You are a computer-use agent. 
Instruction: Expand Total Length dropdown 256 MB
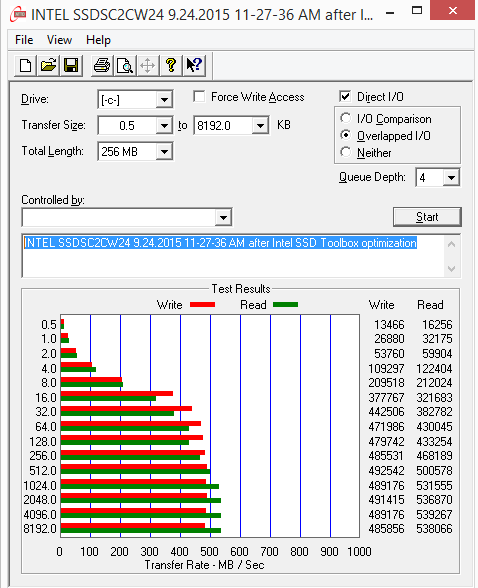[x=164, y=152]
